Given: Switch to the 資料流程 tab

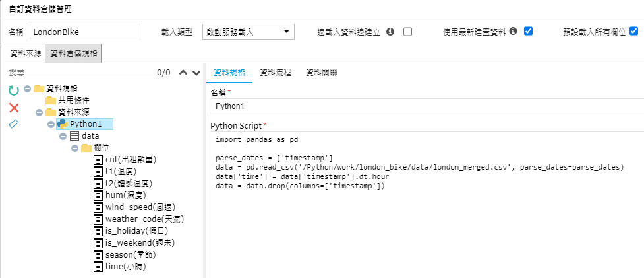Looking at the screenshot, I should pos(276,73).
